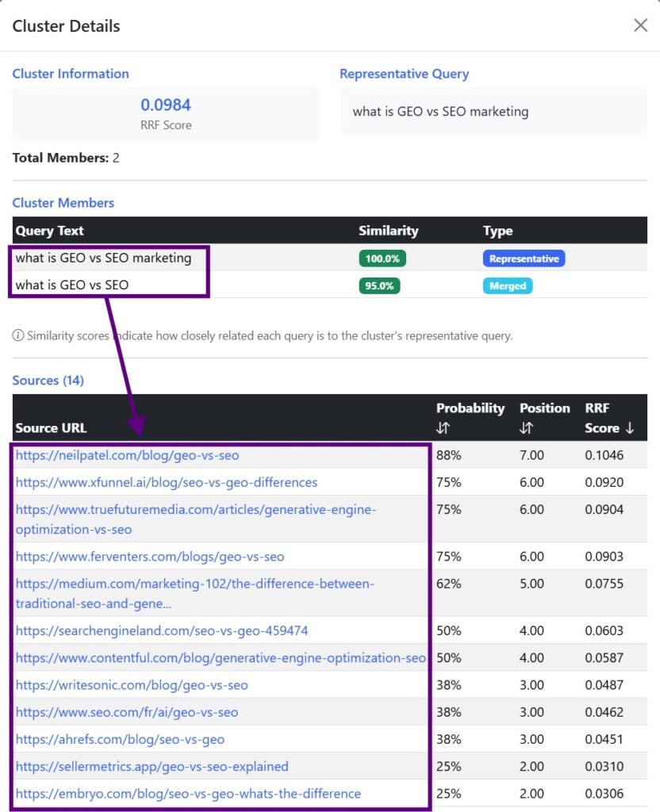Click the Cluster Information heading

pos(71,74)
